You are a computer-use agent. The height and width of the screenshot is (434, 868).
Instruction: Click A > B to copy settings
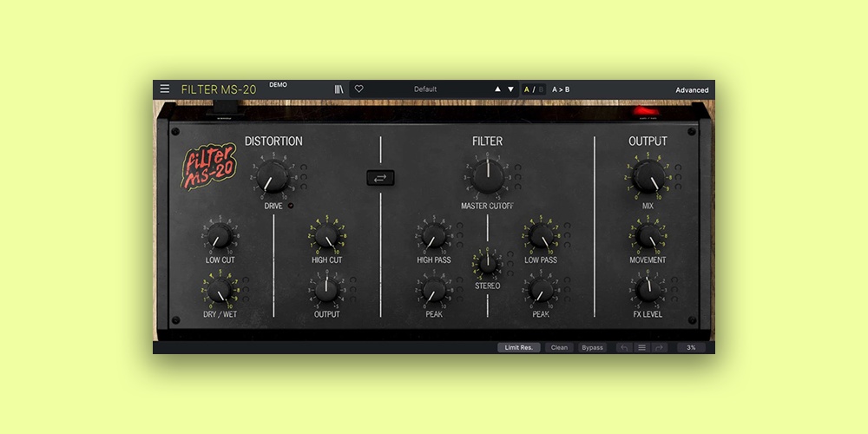click(561, 89)
